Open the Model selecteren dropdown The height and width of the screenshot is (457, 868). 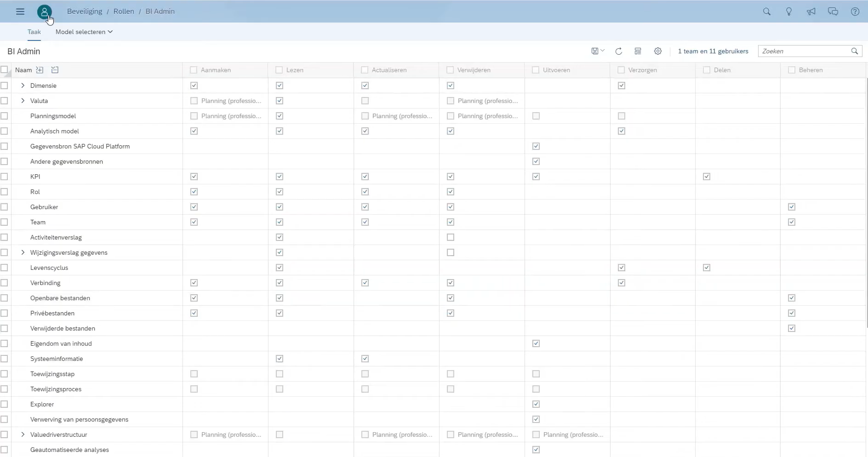tap(84, 32)
